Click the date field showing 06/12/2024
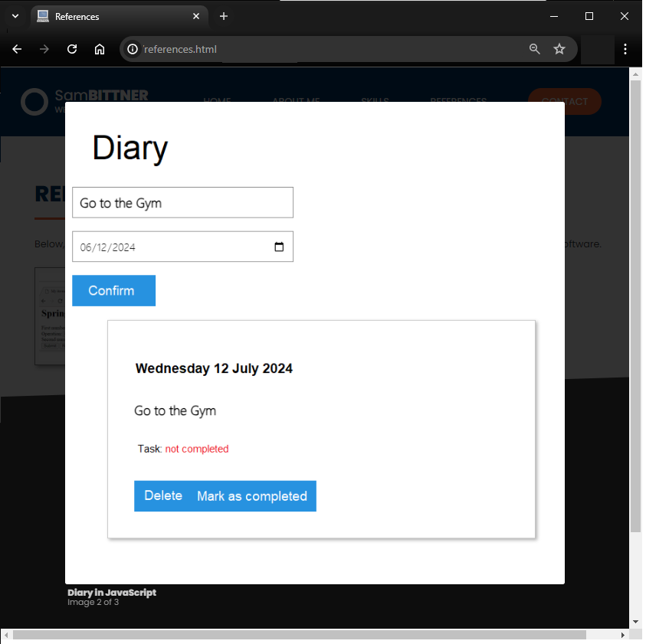Viewport: 646px width, 644px height. point(182,247)
